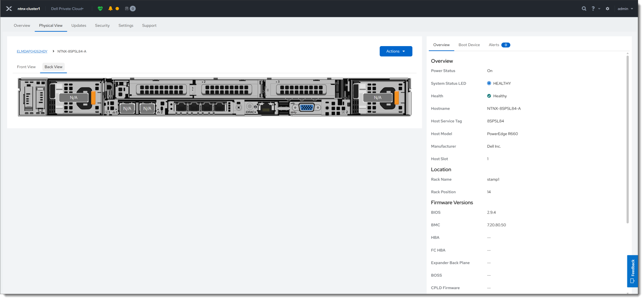Image resolution: width=644 pixels, height=300 pixels.
Task: Click the details panel vertical scrollbar
Action: 628,140
